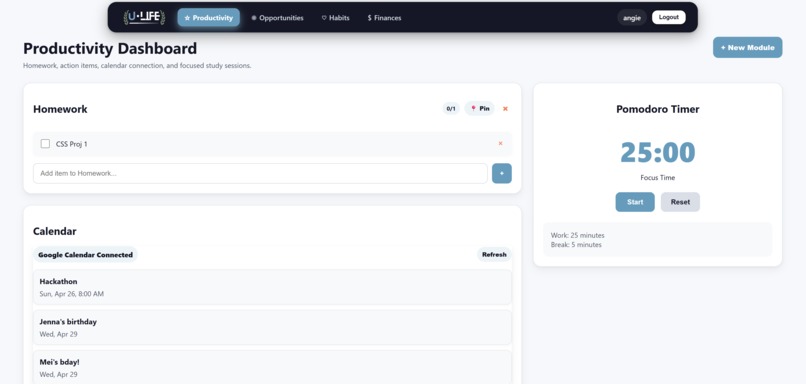Click the Focus Time label

point(657,177)
